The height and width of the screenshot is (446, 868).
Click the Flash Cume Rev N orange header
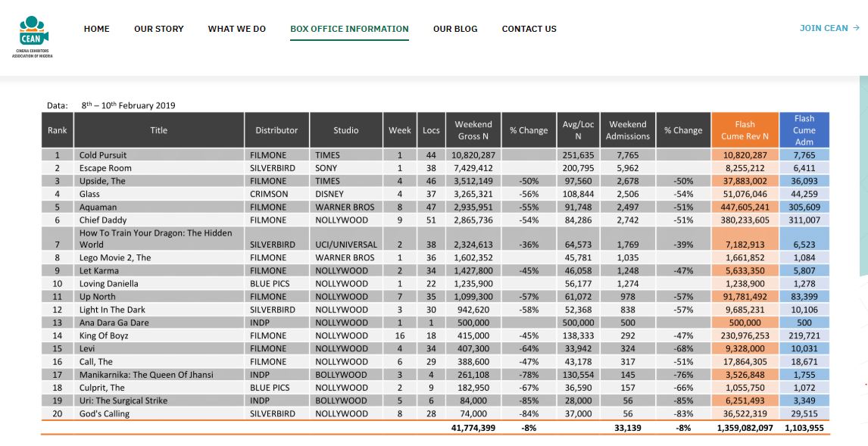[745, 130]
